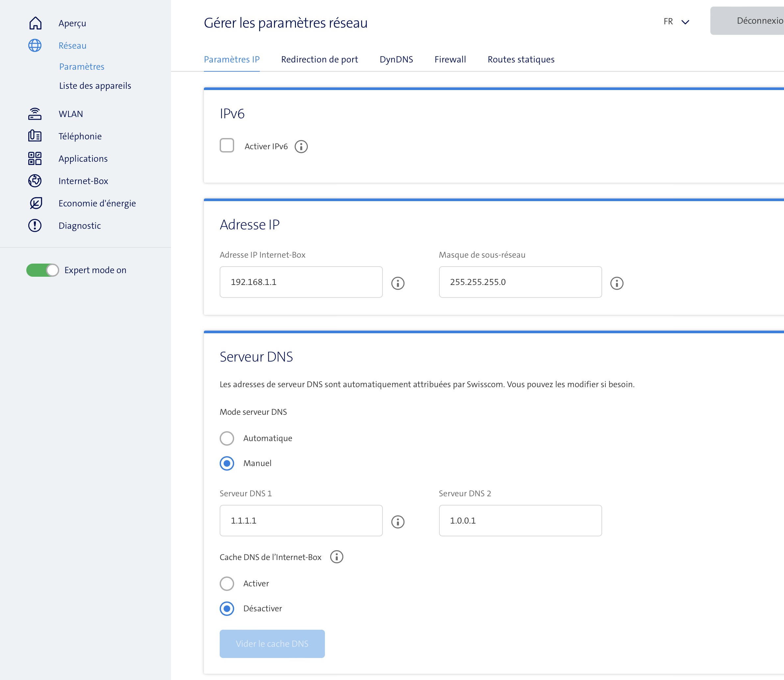Open the FR language dropdown
This screenshot has height=680, width=784.
676,22
